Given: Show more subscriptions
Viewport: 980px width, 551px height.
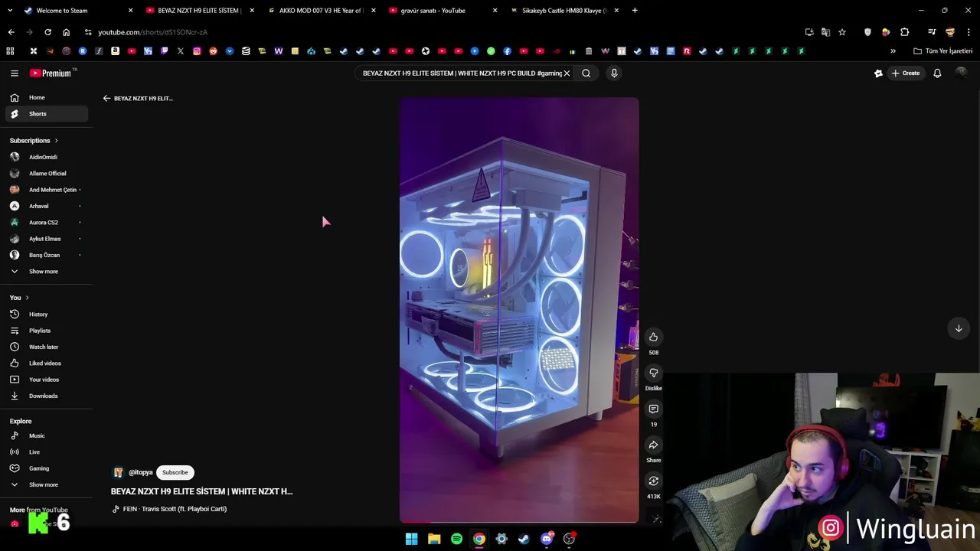Looking at the screenshot, I should [47, 271].
